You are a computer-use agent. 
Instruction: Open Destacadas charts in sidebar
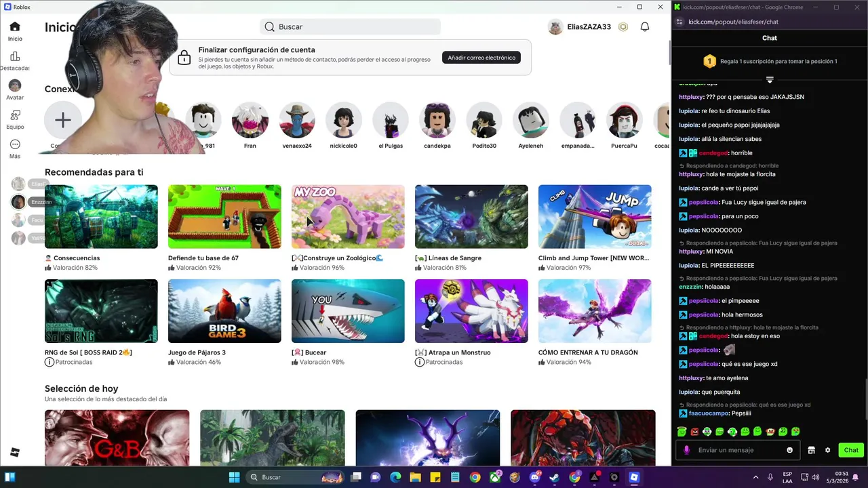pyautogui.click(x=15, y=61)
